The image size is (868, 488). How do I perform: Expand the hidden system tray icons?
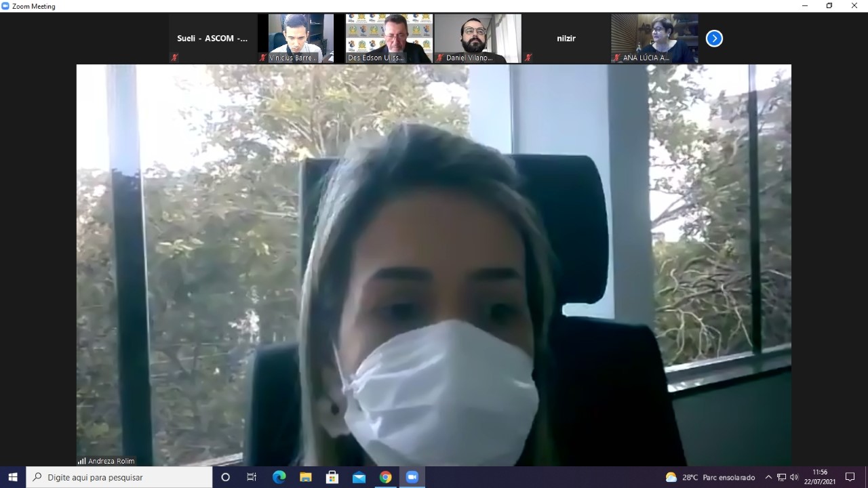pyautogui.click(x=768, y=477)
